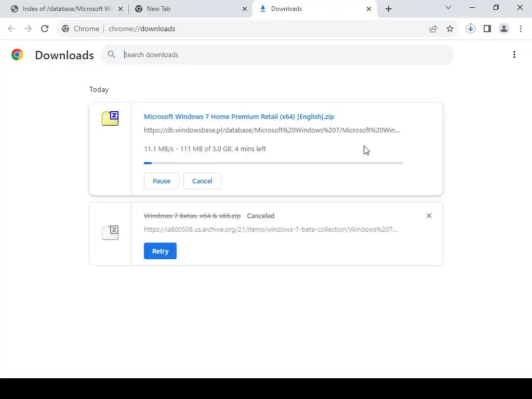The width and height of the screenshot is (532, 399).
Task: Click the greyed zip icon of canceled download
Action: 110,233
